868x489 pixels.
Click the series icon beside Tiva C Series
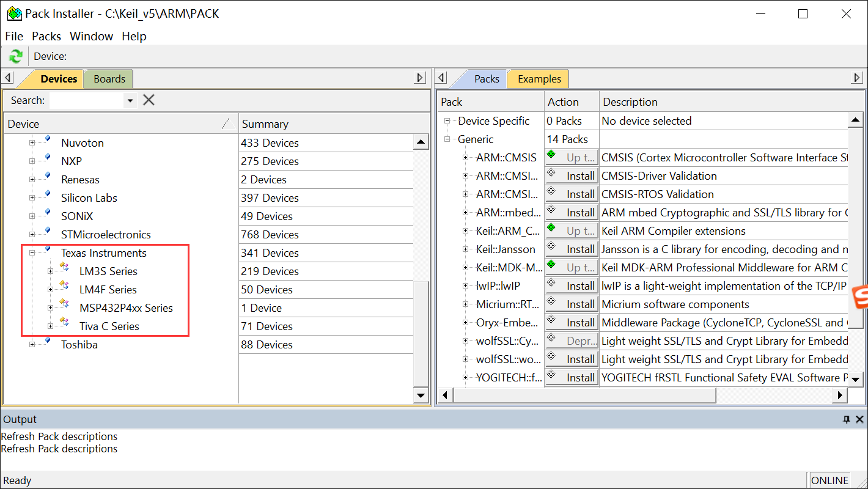tap(64, 322)
